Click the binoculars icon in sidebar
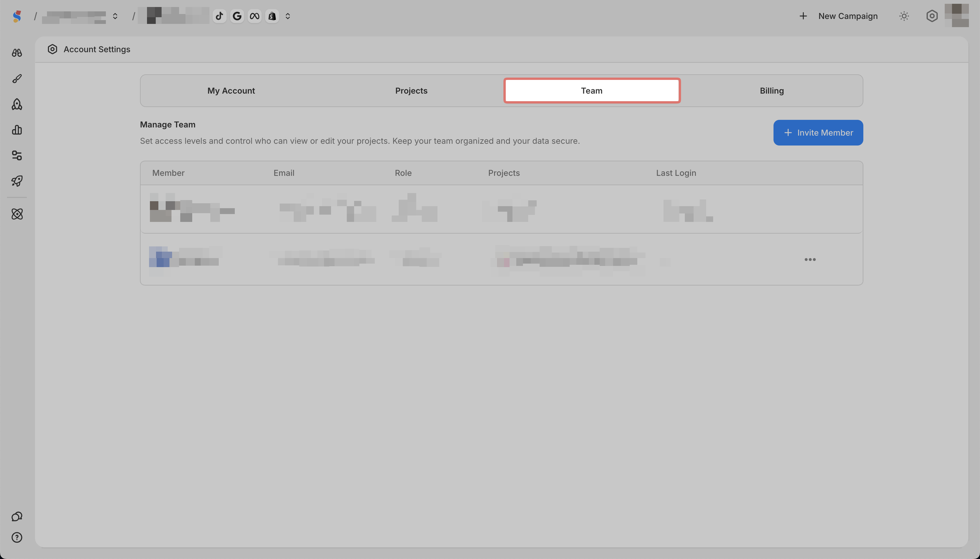 (17, 52)
